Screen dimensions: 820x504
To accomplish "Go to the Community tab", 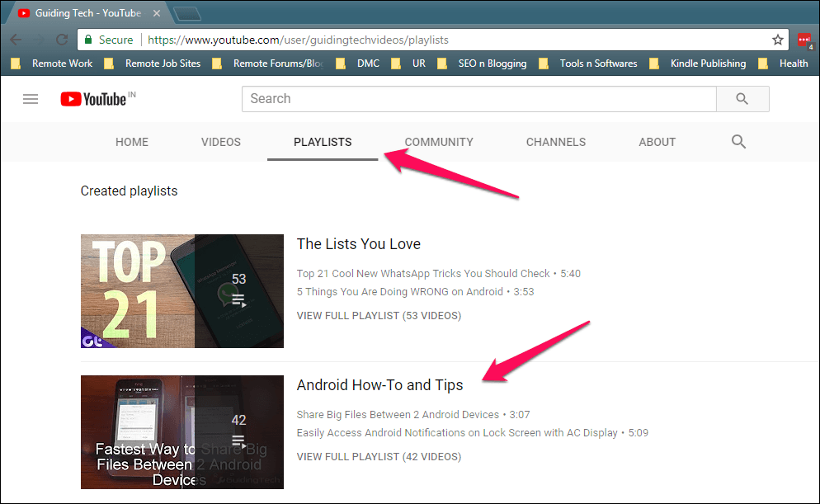I will tap(439, 142).
